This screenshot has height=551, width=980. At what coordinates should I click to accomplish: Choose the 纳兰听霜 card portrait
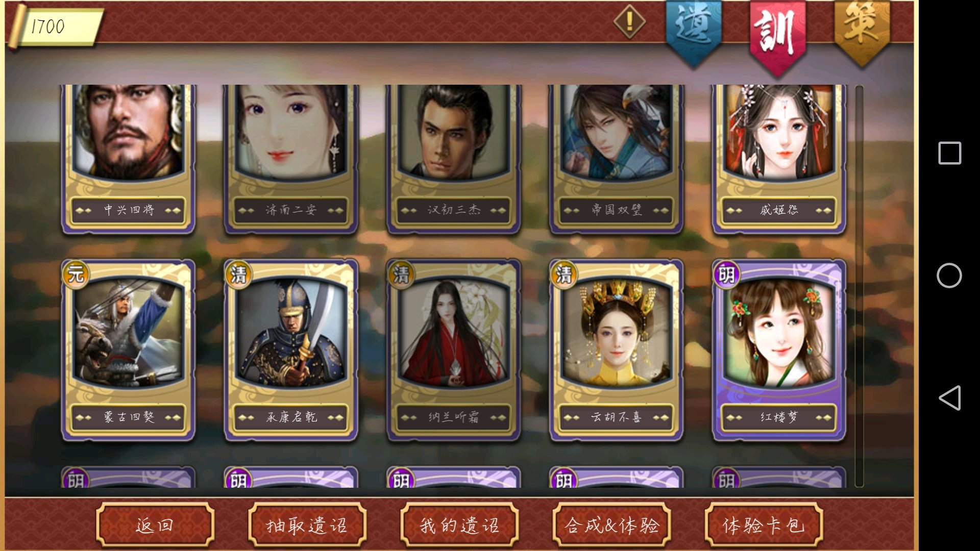(454, 333)
